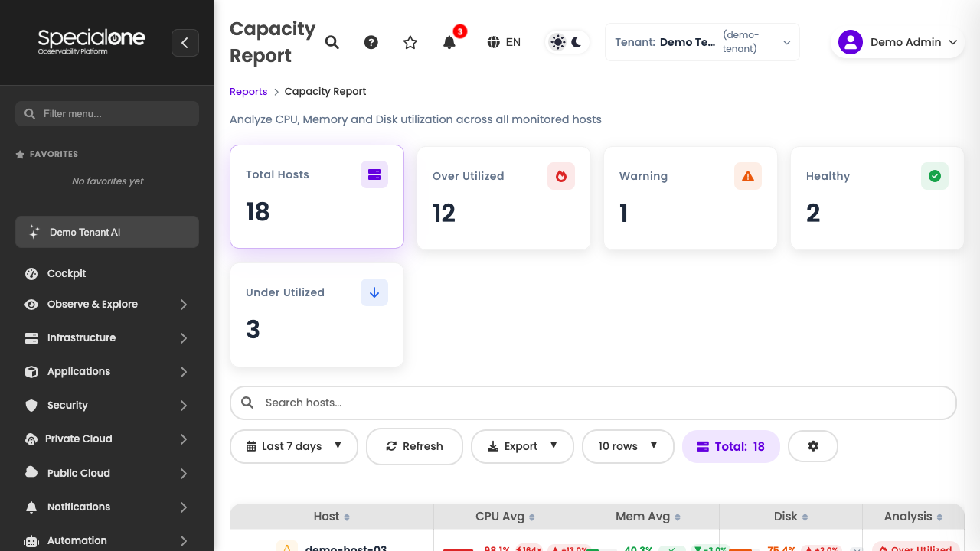This screenshot has width=980, height=551.
Task: Open Demo Tenant AI assistant
Action: click(107, 232)
